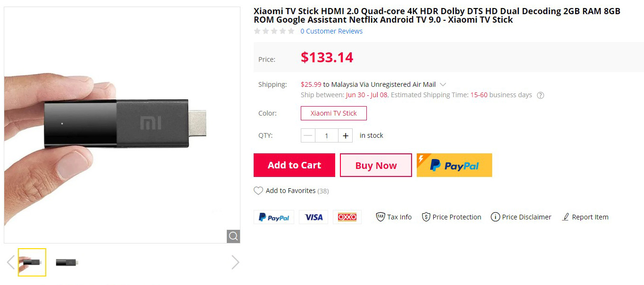Increase quantity with the plus button

click(x=346, y=136)
